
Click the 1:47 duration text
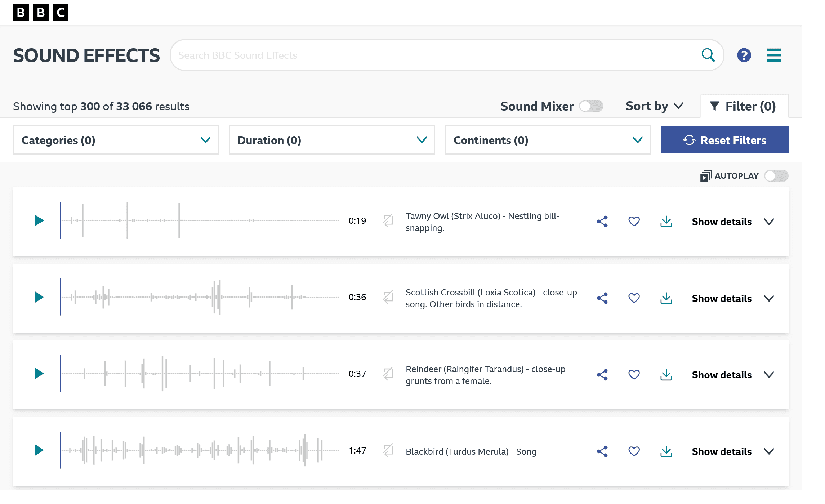(x=357, y=451)
